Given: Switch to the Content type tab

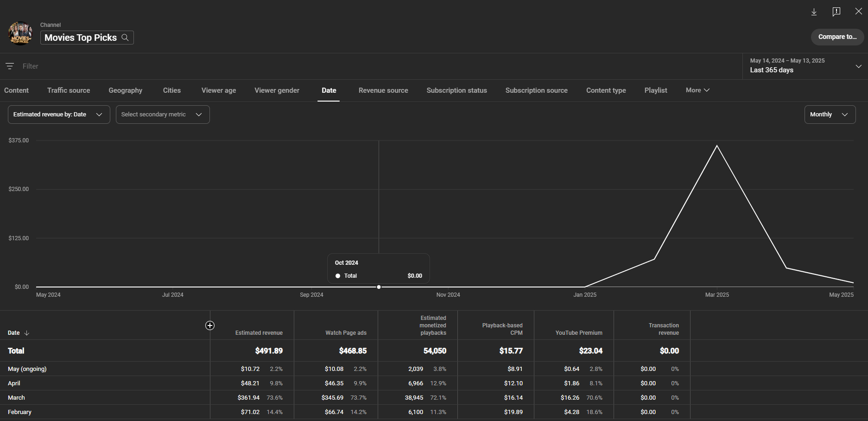Looking at the screenshot, I should [606, 90].
